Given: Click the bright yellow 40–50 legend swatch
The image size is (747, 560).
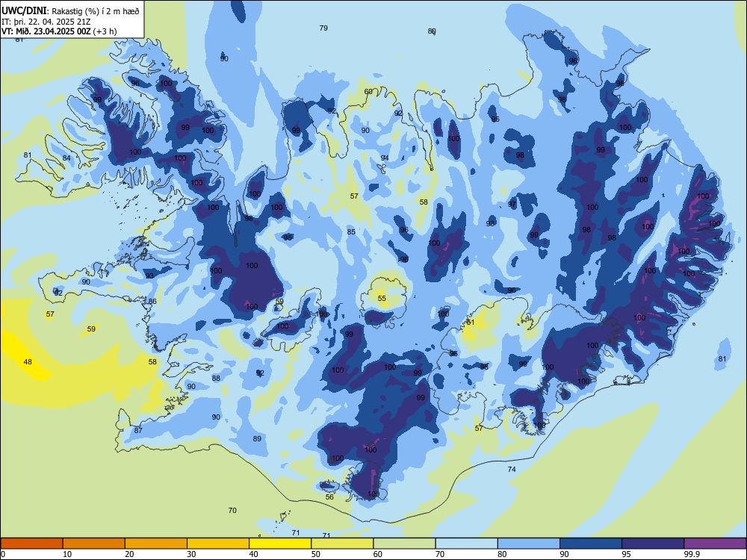Looking at the screenshot, I should click(280, 544).
